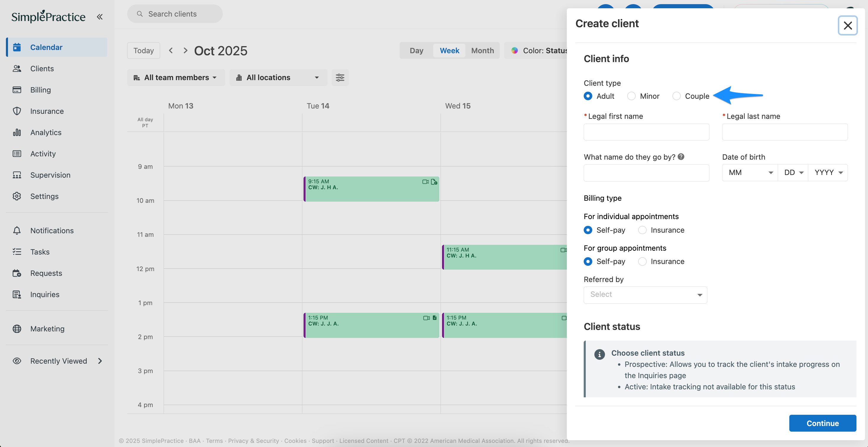Screen dimensions: 868x447
Task: Click video icon on Tuesday 1:15 PM appointment
Action: click(426, 318)
